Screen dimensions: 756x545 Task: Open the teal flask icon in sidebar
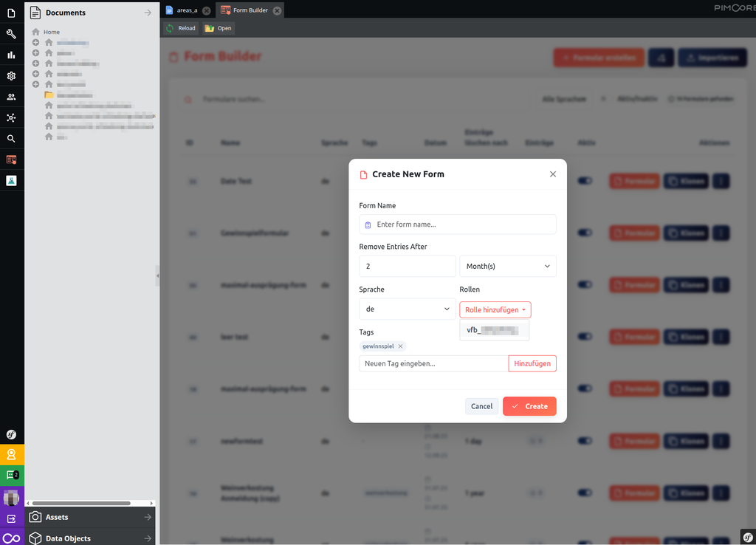point(12,180)
